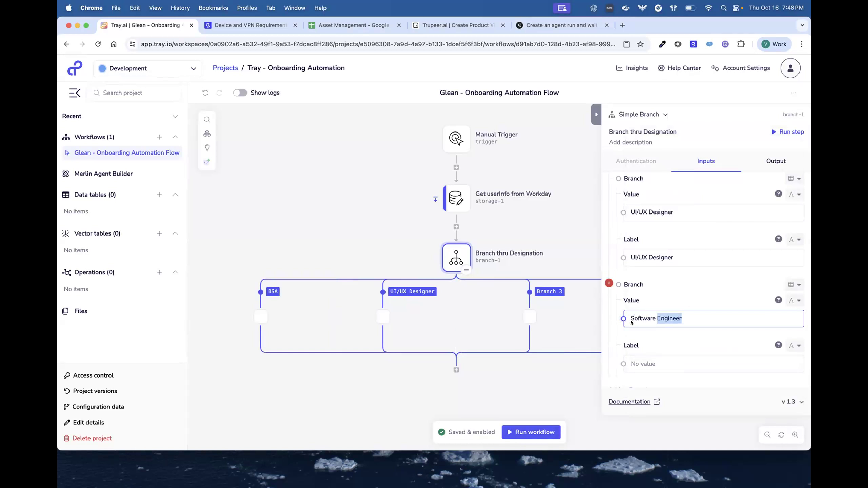Viewport: 868px width, 488px height.
Task: Select the search icon in the canvas toolbar
Action: point(207,119)
